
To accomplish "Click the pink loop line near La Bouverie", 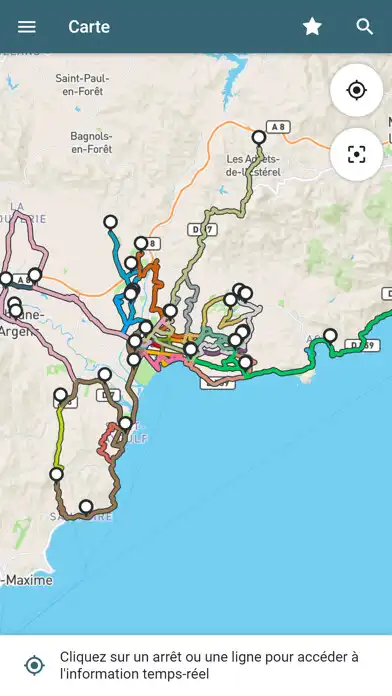I will click(x=29, y=231).
